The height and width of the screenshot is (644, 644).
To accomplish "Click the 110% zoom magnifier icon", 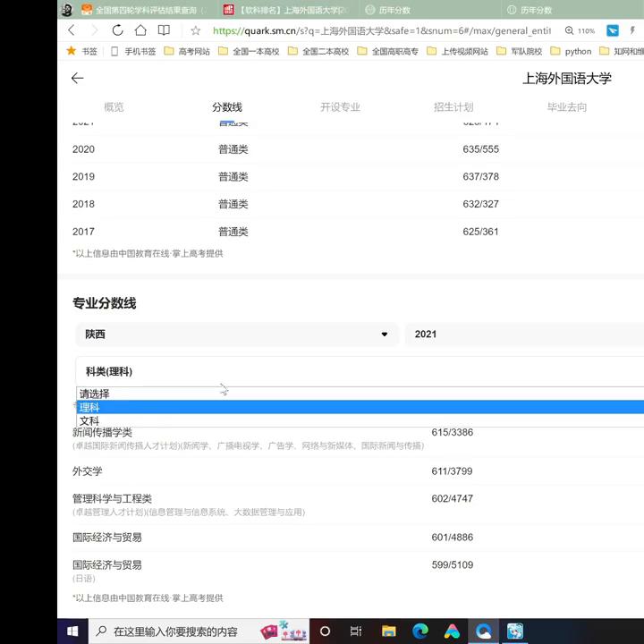I will pyautogui.click(x=569, y=30).
